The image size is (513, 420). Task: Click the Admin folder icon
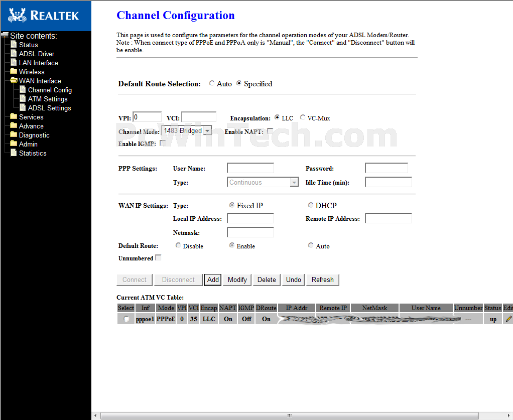click(14, 144)
